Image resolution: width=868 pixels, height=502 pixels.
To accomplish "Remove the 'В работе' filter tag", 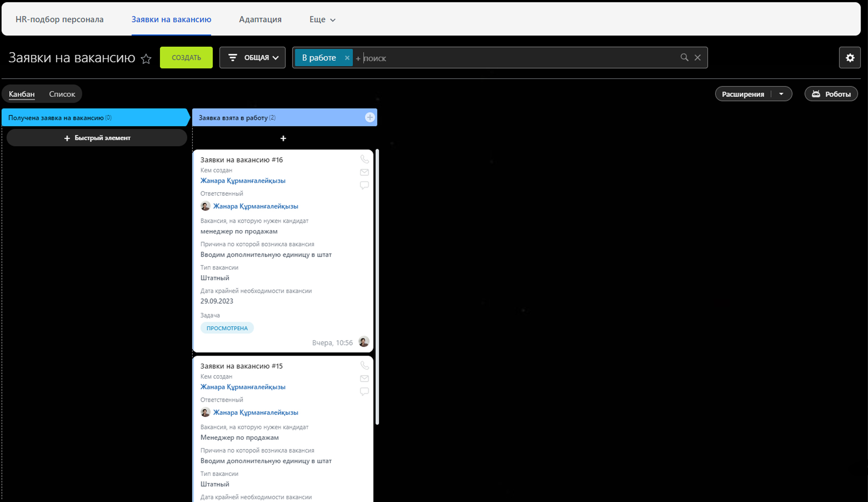I will point(347,58).
